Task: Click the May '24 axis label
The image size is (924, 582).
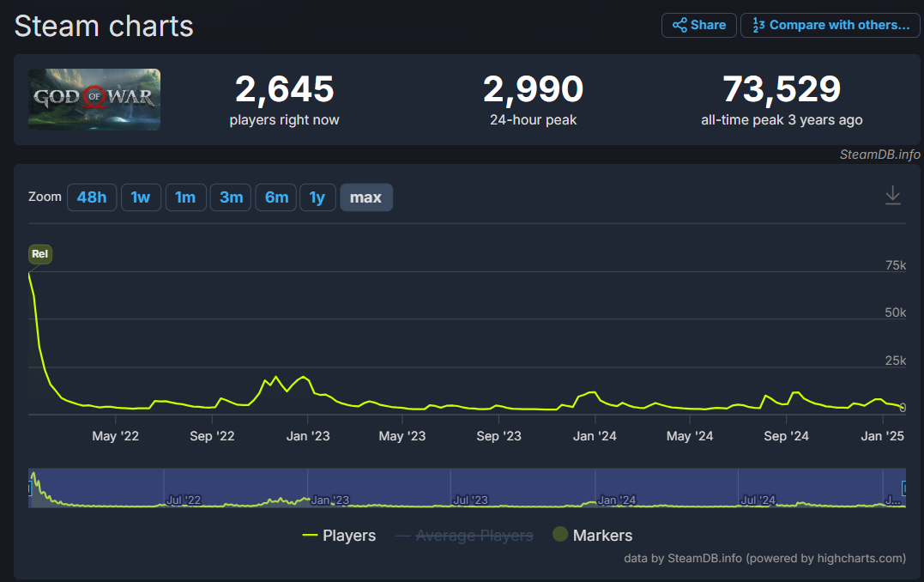Action: point(690,436)
